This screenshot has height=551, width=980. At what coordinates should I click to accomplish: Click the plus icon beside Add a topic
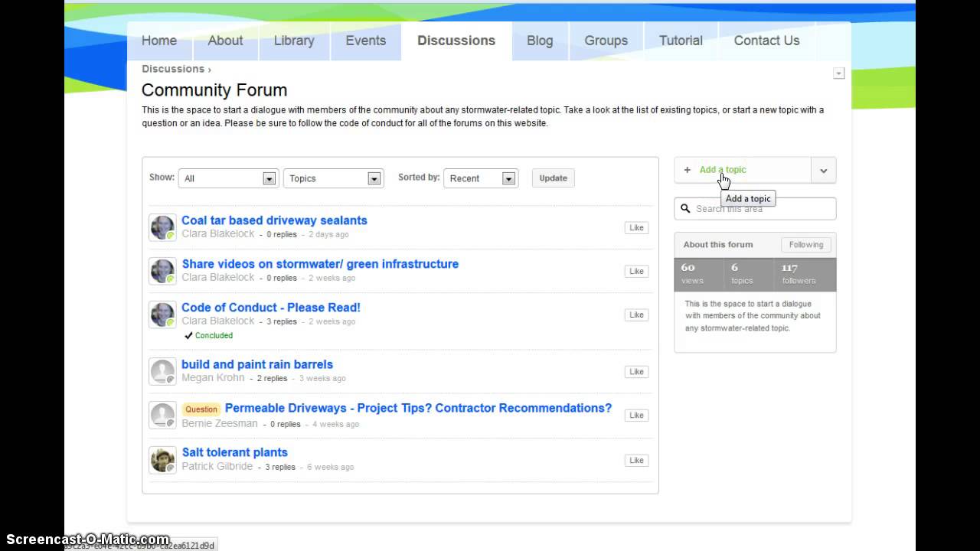tap(688, 170)
